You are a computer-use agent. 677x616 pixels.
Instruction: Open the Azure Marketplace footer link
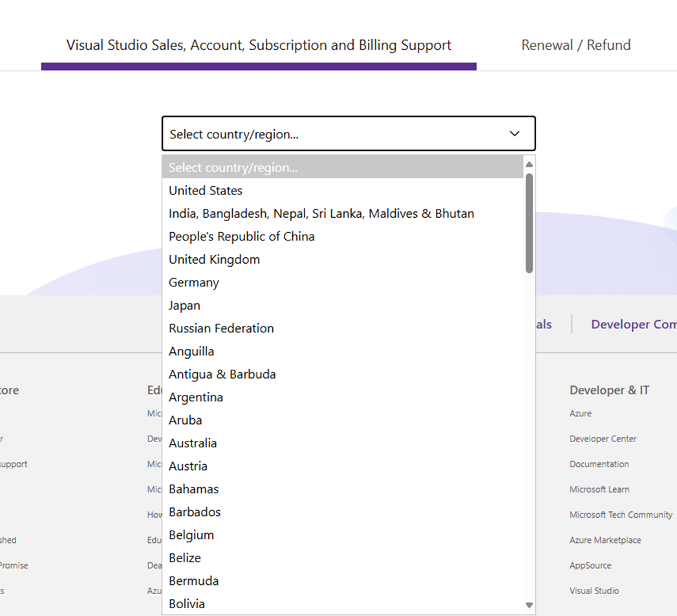click(605, 540)
